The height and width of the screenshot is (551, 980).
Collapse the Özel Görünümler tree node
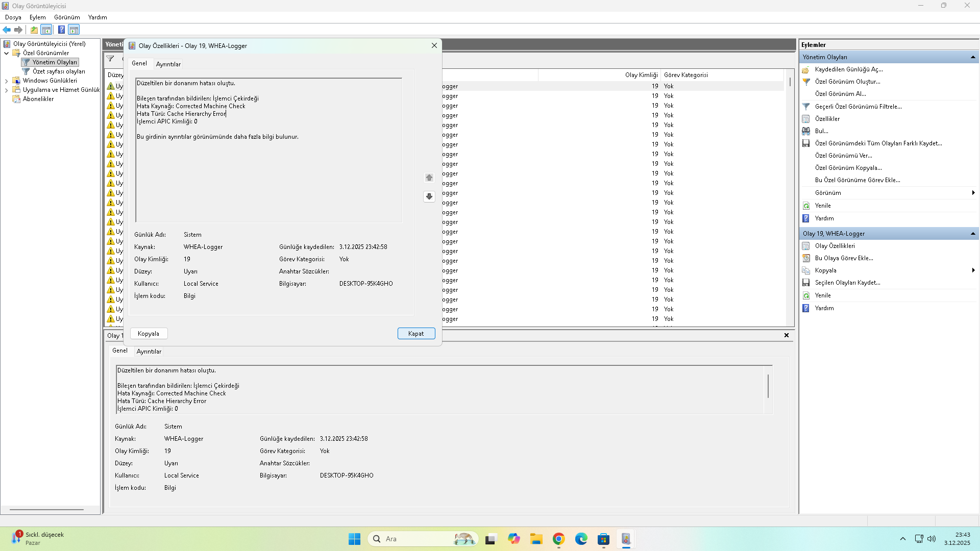6,53
